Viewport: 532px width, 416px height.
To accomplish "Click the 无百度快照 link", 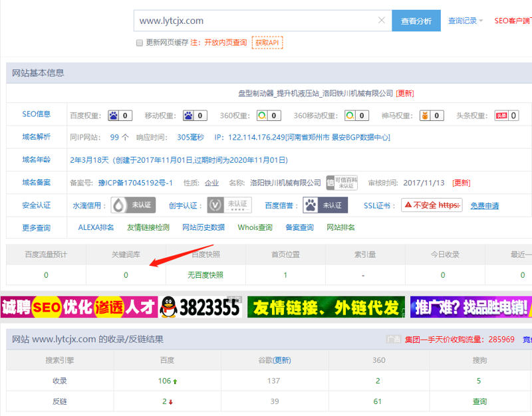I will pyautogui.click(x=205, y=275).
